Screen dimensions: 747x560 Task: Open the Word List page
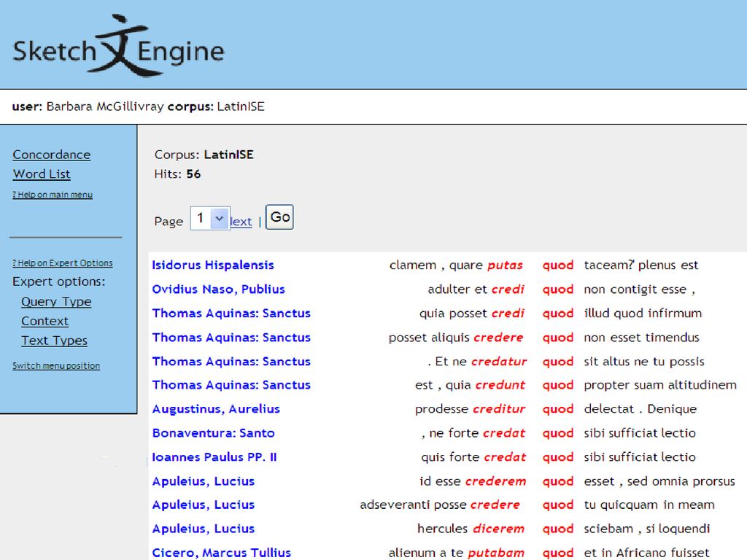pyautogui.click(x=42, y=174)
